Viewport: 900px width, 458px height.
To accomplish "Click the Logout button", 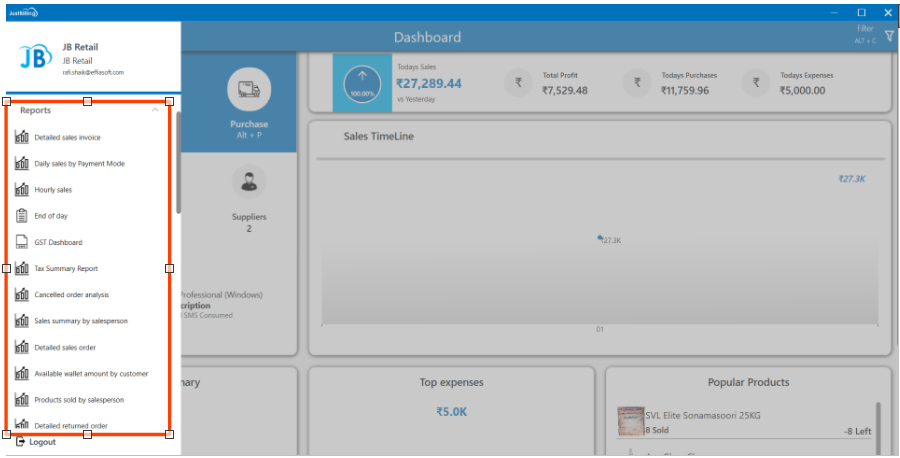I will (x=42, y=442).
